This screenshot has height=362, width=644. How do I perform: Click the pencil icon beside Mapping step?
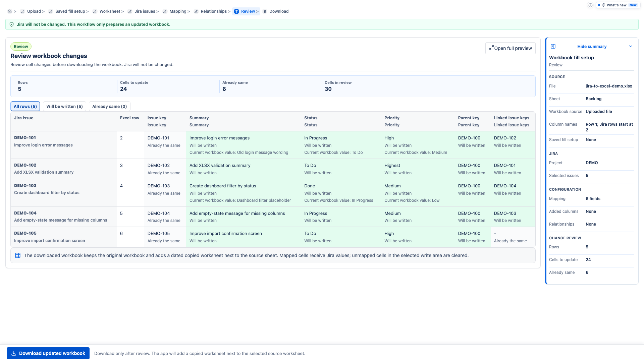165,11
